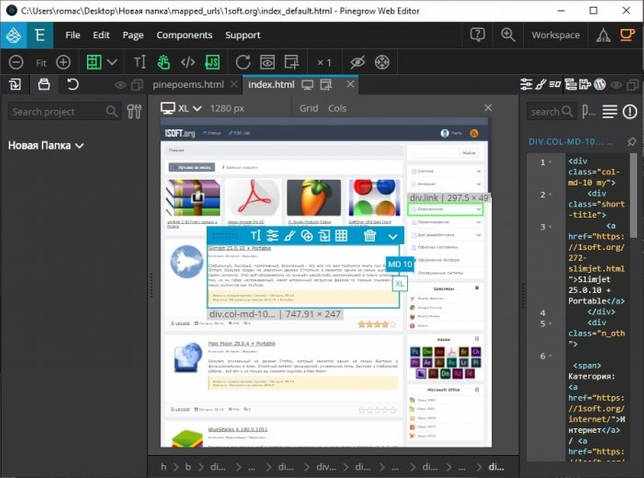Viewport: 644px width, 478px height.
Task: Click the MD 10 column badge
Action: point(400,264)
